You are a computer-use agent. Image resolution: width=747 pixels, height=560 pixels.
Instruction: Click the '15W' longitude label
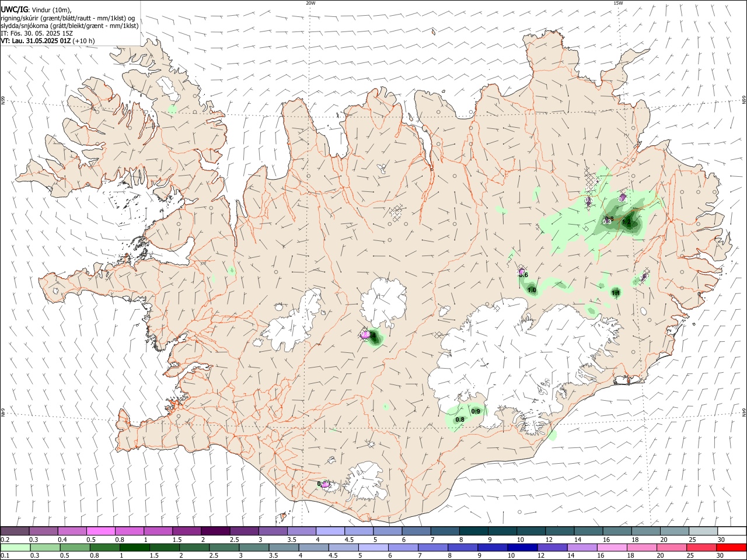(x=618, y=3)
